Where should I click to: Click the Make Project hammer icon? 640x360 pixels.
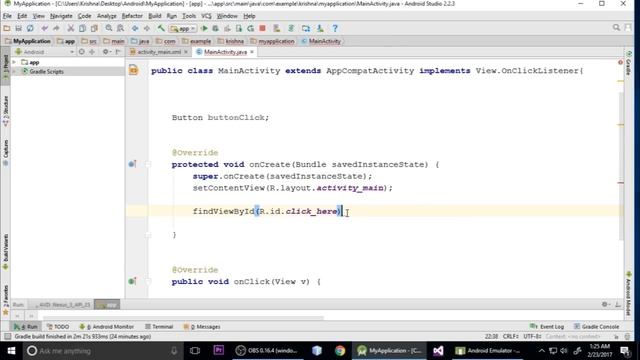click(161, 28)
